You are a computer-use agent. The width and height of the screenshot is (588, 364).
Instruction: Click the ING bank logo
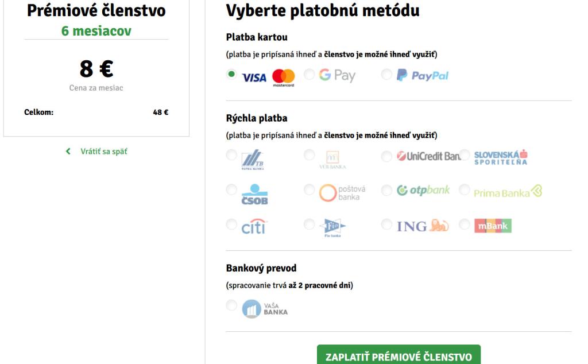pos(423,226)
